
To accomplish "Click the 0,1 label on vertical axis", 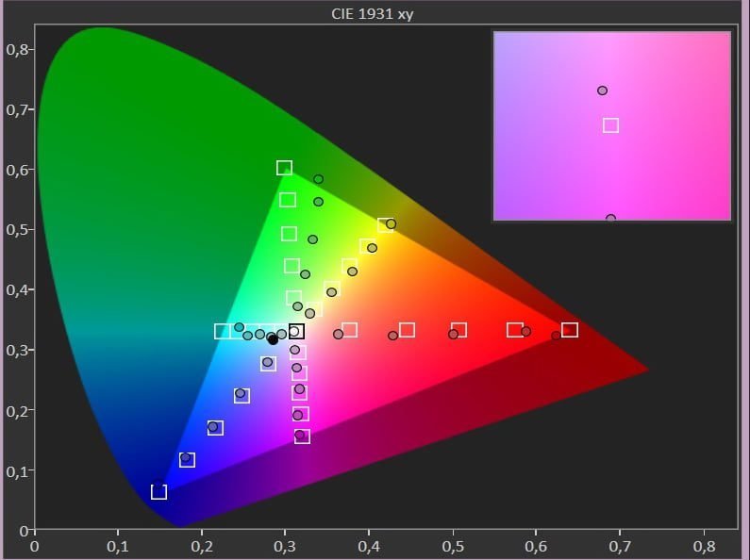I will click(17, 470).
